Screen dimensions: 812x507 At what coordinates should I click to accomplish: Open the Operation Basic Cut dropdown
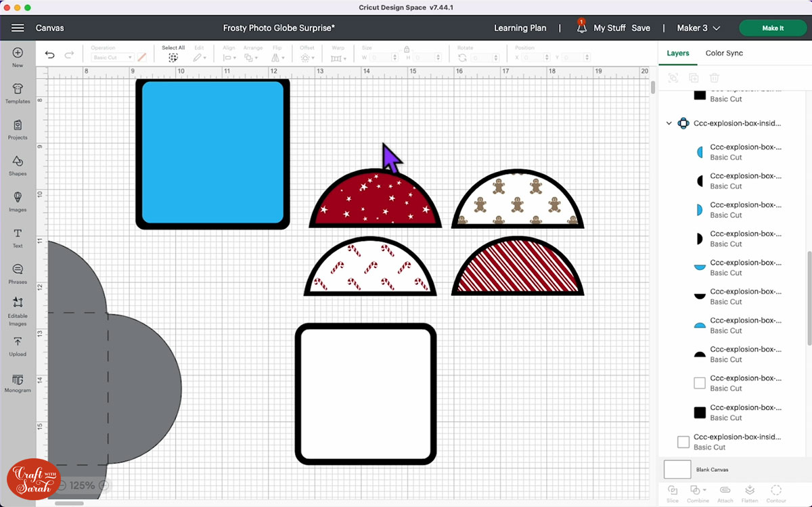112,58
